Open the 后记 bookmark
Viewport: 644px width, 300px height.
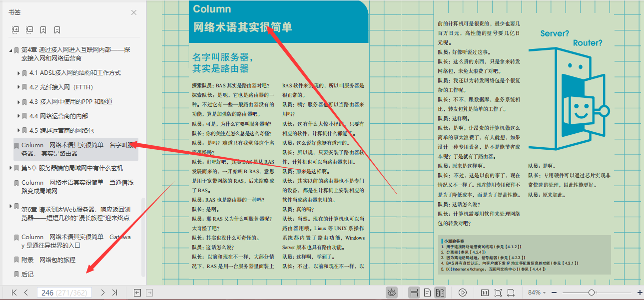pyautogui.click(x=27, y=273)
